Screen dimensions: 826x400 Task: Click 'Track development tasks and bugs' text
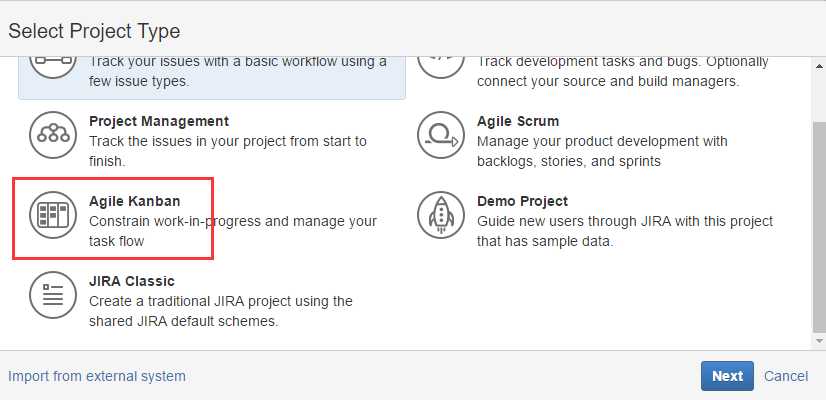click(x=623, y=72)
